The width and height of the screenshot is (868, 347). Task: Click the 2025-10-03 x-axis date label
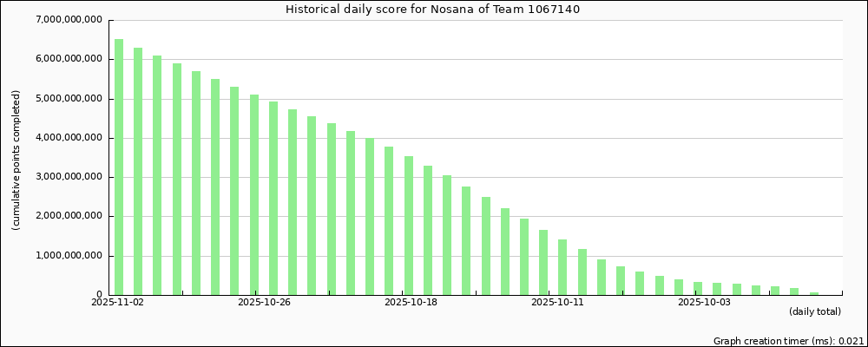[704, 303]
